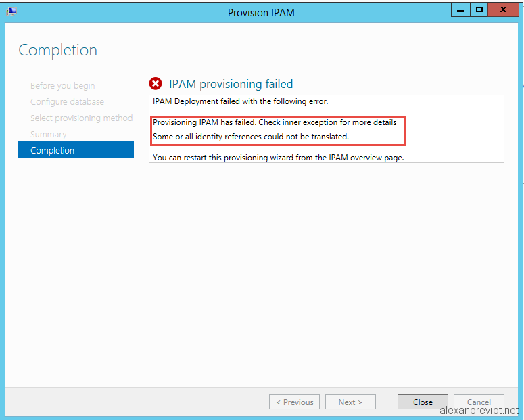Click the Provisioning IPAM has failed line
524x420 pixels.
click(275, 122)
